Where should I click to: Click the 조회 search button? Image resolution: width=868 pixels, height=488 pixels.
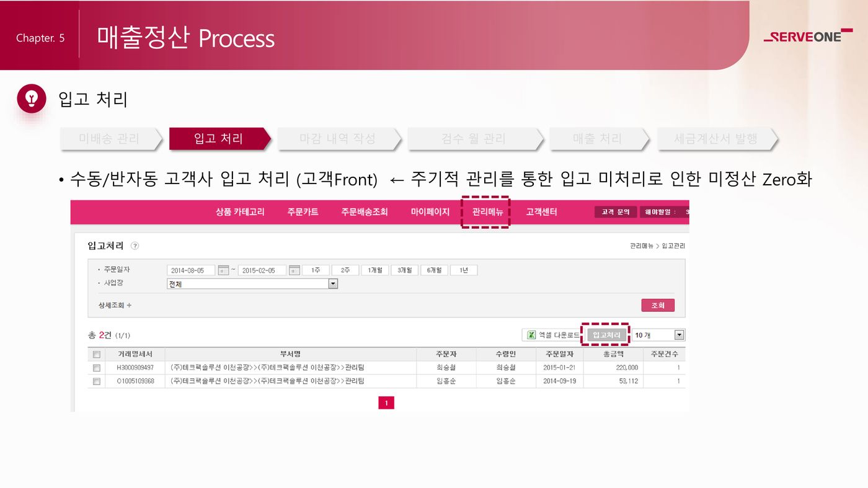point(657,305)
